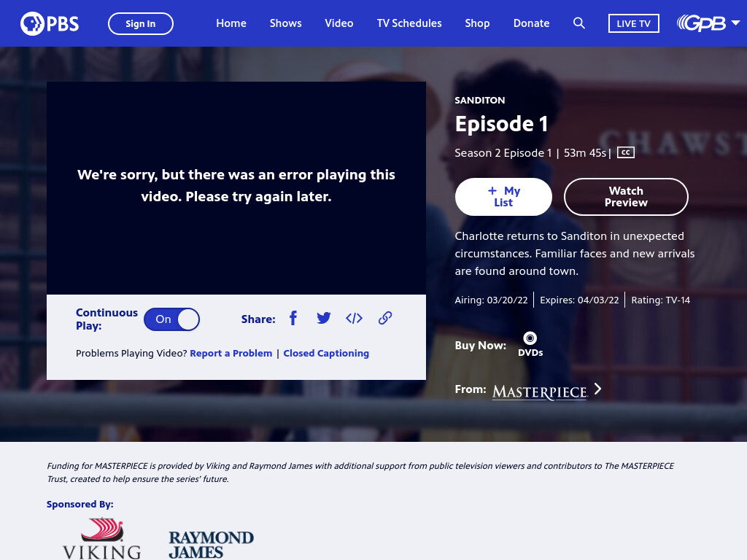Open the embed code icon
The height and width of the screenshot is (560, 747).
click(354, 318)
